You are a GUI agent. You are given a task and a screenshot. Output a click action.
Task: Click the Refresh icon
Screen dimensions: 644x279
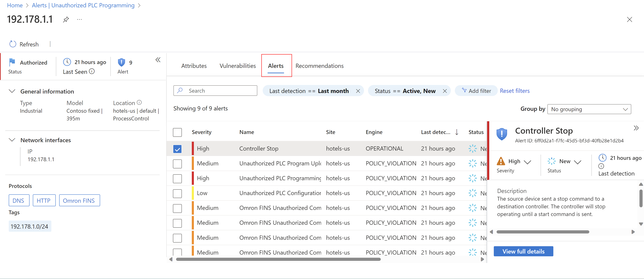[13, 44]
